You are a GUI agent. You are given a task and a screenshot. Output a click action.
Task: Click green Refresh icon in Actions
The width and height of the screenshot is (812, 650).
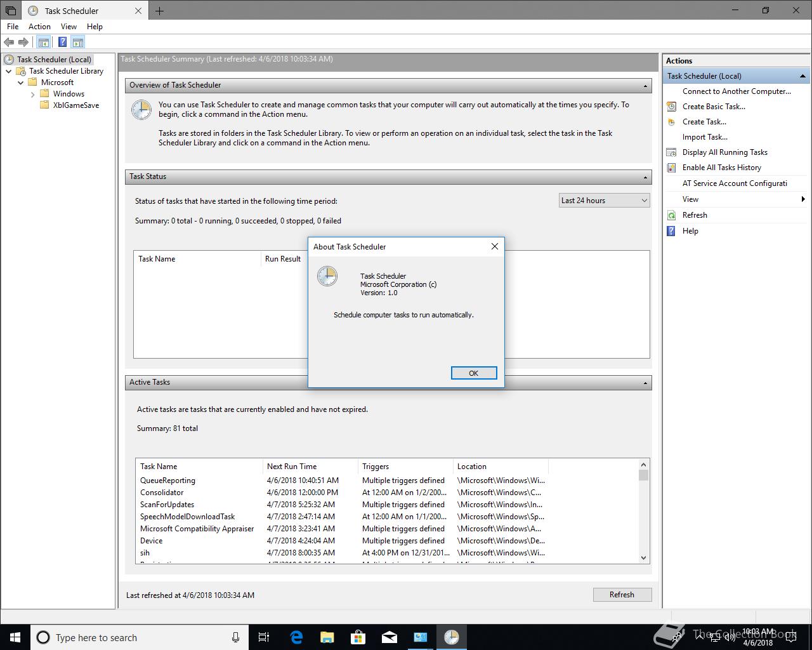671,215
